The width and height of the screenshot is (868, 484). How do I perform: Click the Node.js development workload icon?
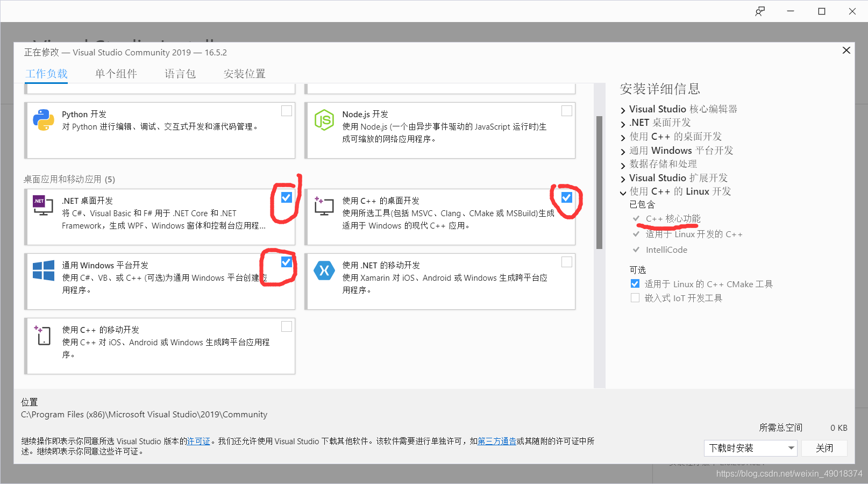[x=324, y=120]
